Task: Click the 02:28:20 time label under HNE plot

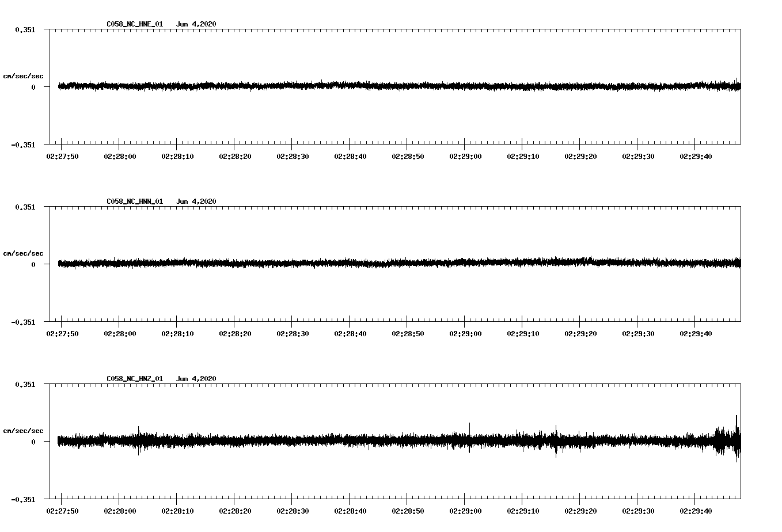Action: point(235,157)
